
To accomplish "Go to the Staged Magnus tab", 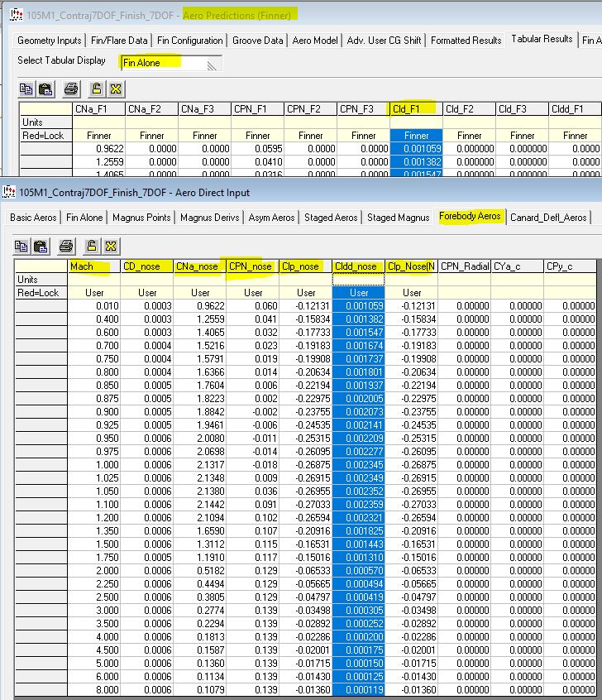I will pyautogui.click(x=398, y=218).
